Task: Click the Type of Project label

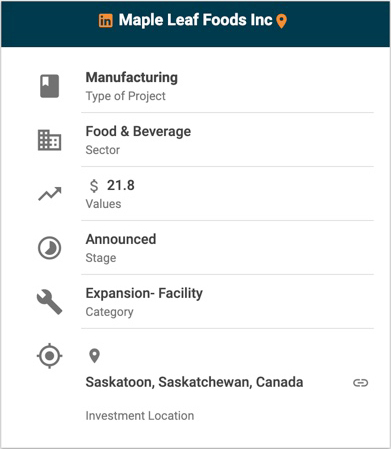Action: pos(126,96)
